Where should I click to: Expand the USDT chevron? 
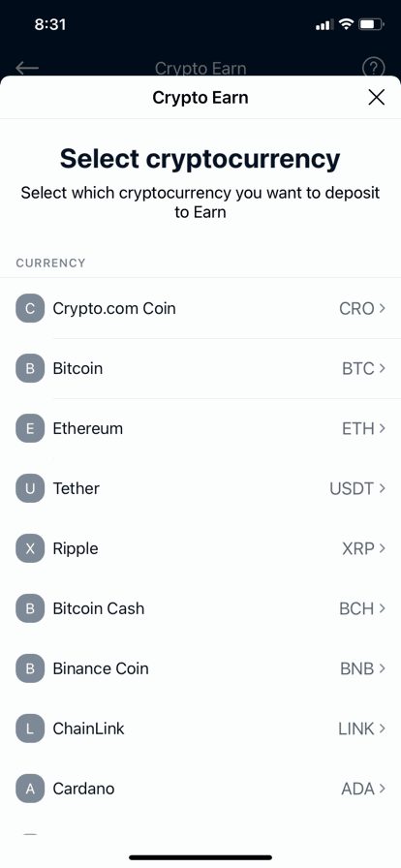[x=383, y=488]
